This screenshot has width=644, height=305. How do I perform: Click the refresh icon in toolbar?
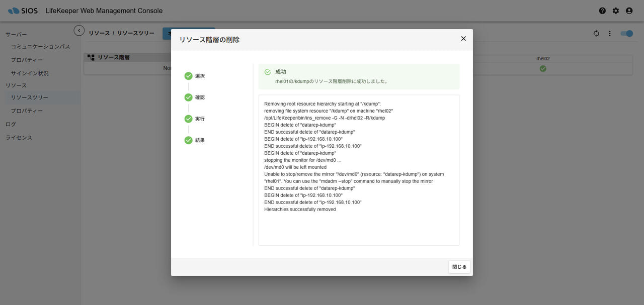(596, 34)
